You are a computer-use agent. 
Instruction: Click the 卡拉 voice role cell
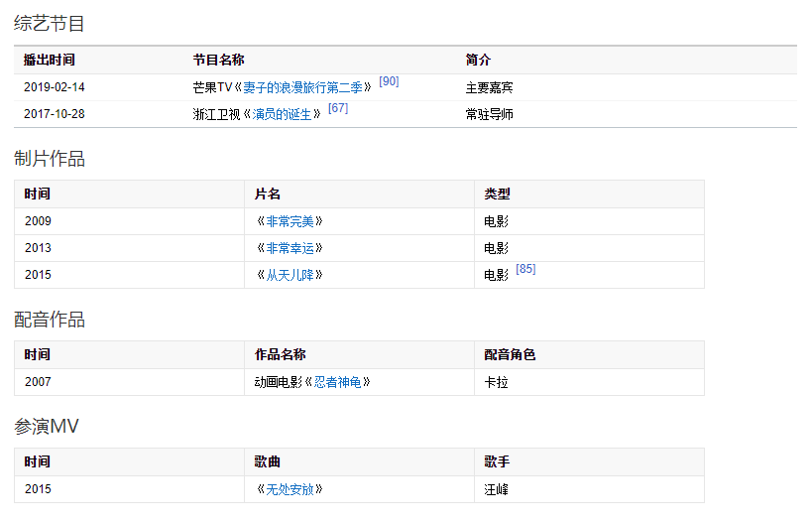496,382
